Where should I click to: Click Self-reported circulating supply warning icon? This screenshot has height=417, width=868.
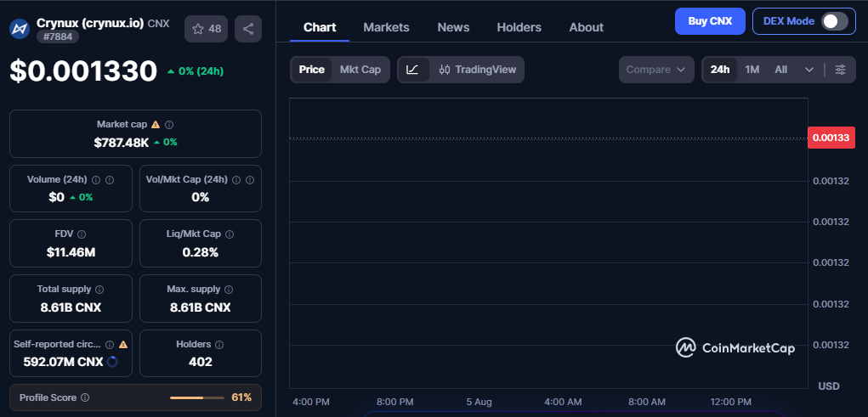coord(123,344)
